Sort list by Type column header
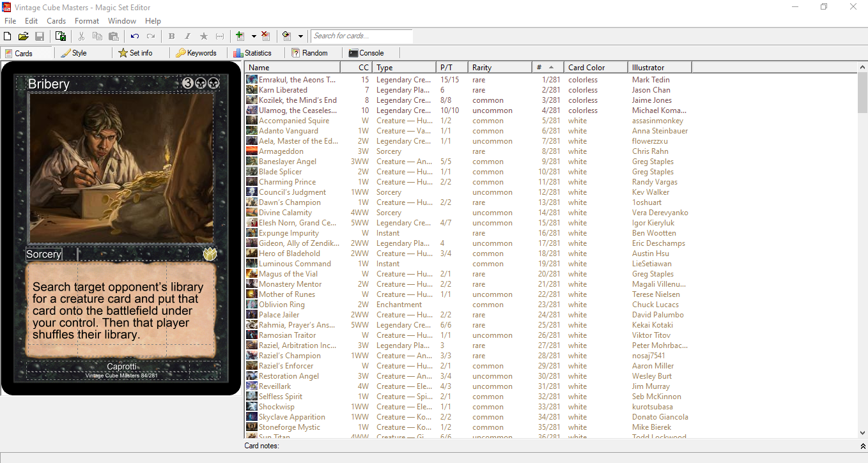 [405, 67]
